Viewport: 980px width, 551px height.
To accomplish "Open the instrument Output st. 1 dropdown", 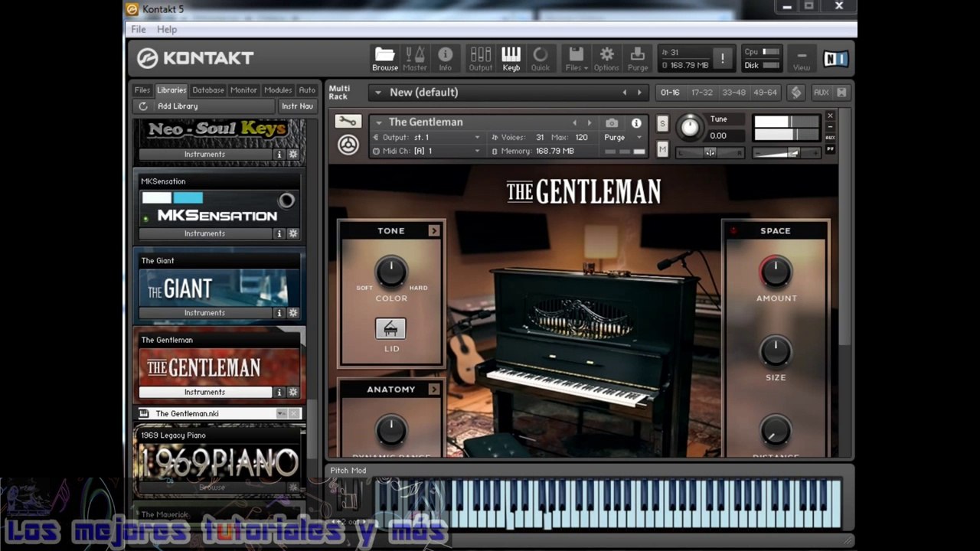I will 426,137.
